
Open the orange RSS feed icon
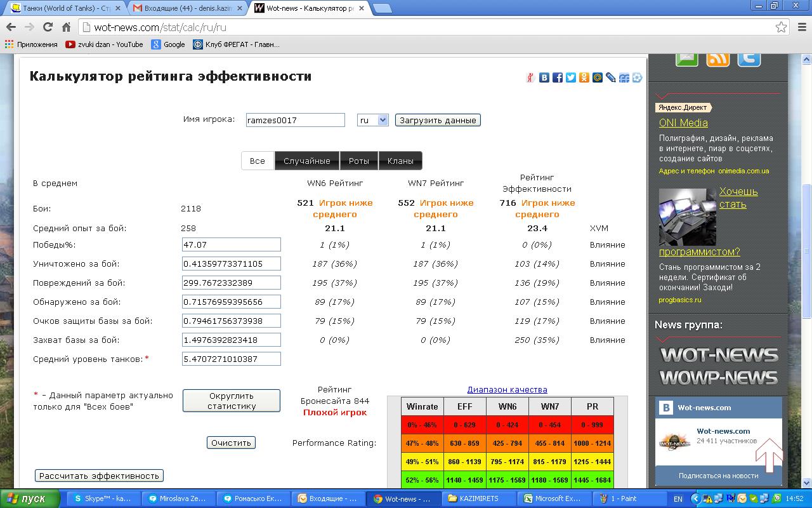point(718,58)
